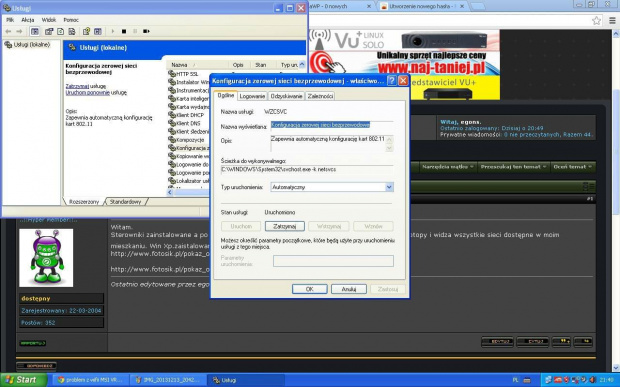Pause the service with the pause icon
This screenshot has height=387, width=620.
click(x=135, y=31)
